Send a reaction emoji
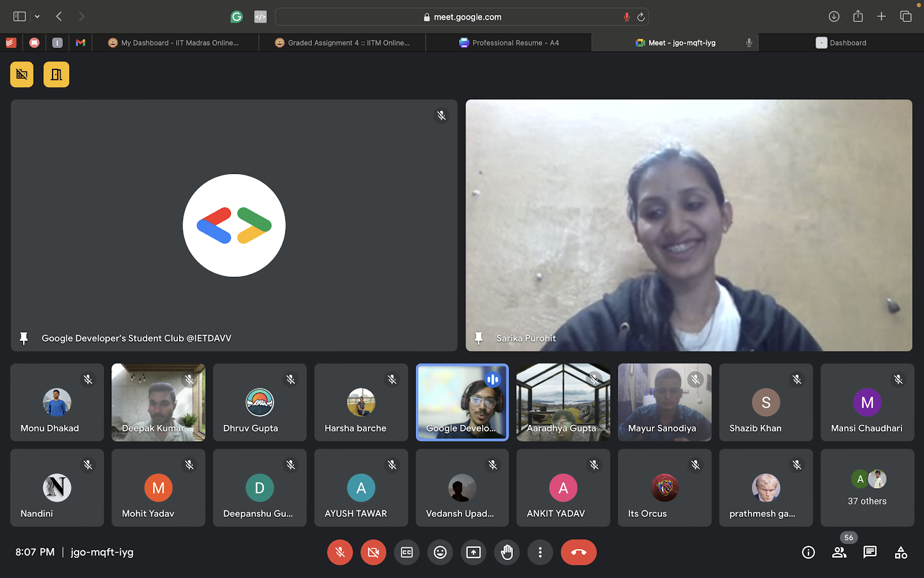The image size is (924, 578). [440, 553]
